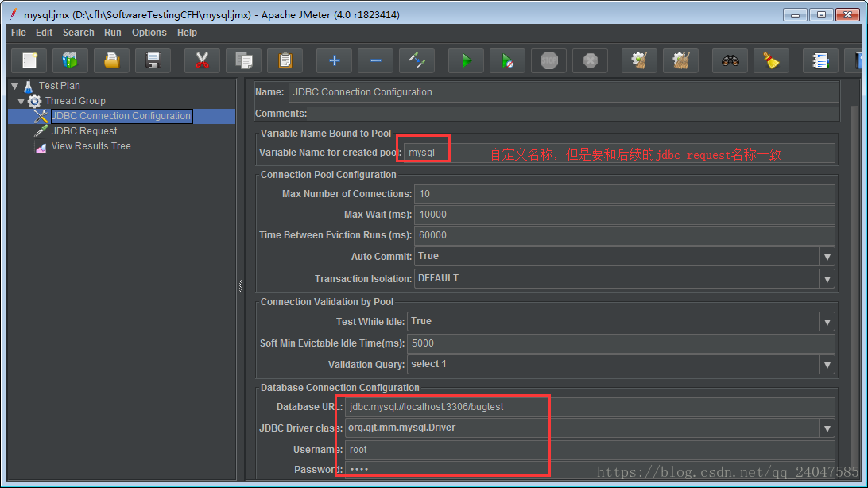868x488 pixels.
Task: Collapse the Thread Group tree node
Action: (x=21, y=101)
